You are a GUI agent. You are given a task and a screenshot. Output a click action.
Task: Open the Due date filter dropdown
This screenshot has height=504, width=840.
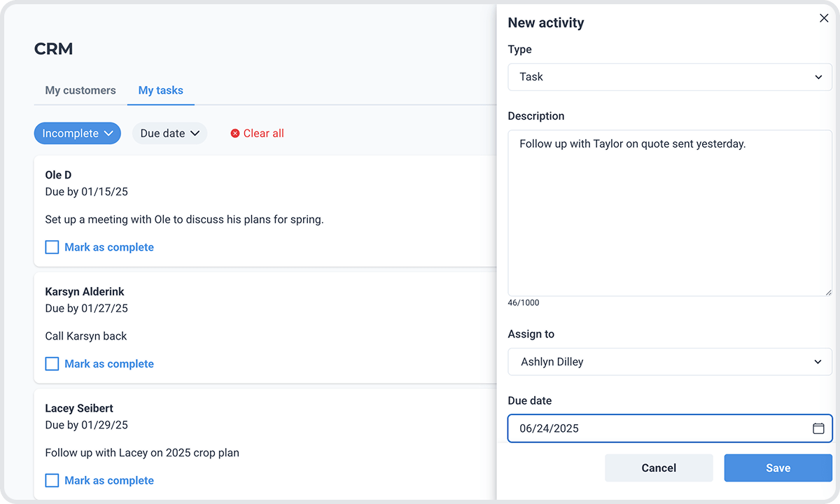click(169, 133)
